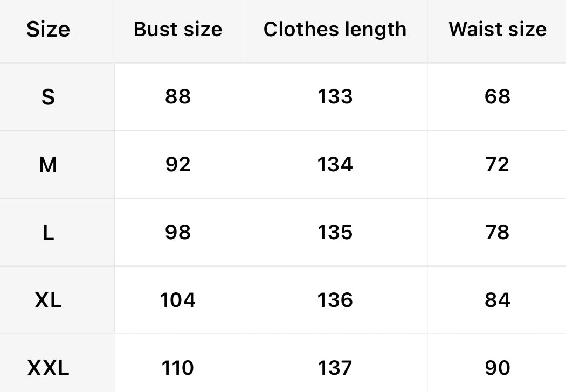Select the XL size row label

48,300
